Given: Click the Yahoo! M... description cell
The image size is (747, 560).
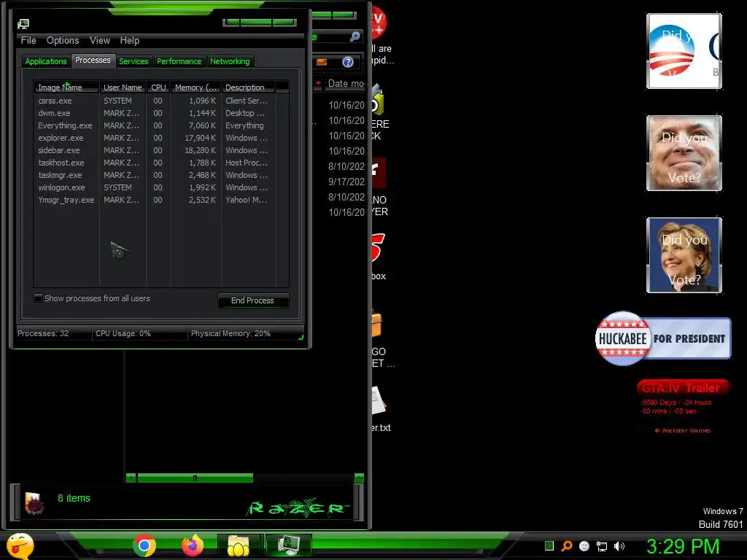Looking at the screenshot, I should [x=247, y=200].
